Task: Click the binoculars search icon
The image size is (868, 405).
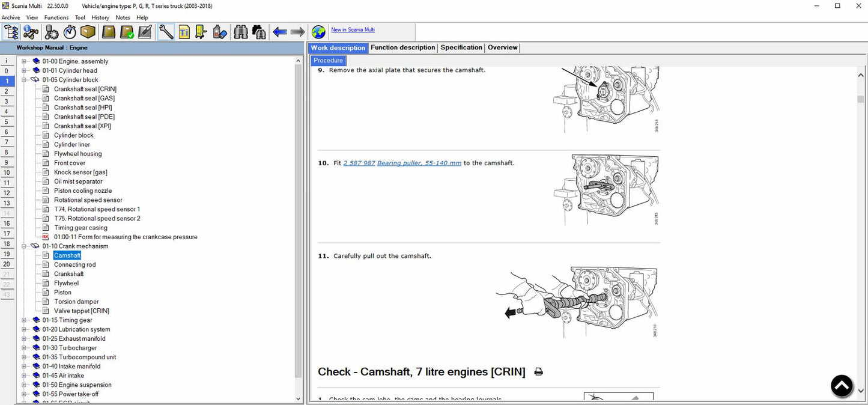Action: click(x=240, y=32)
